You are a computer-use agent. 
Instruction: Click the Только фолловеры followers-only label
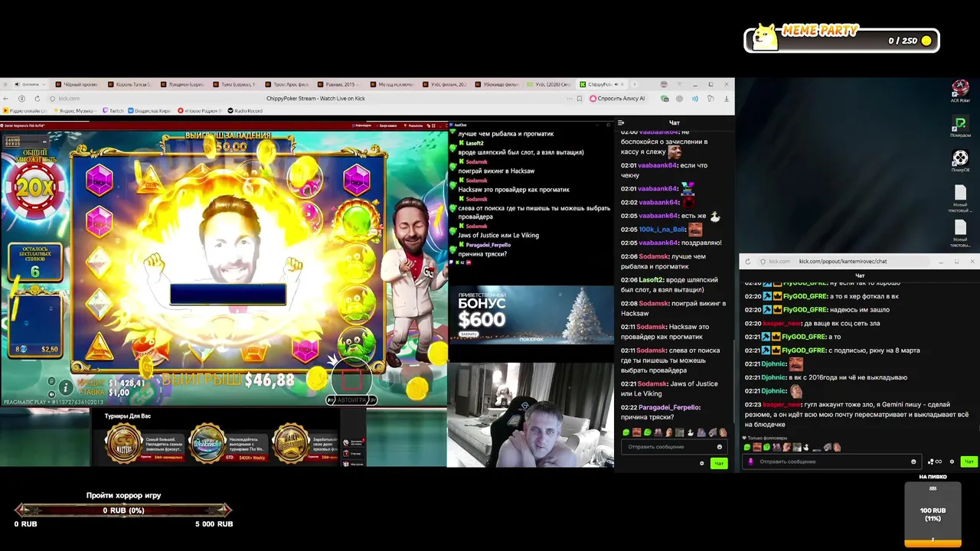pyautogui.click(x=764, y=439)
